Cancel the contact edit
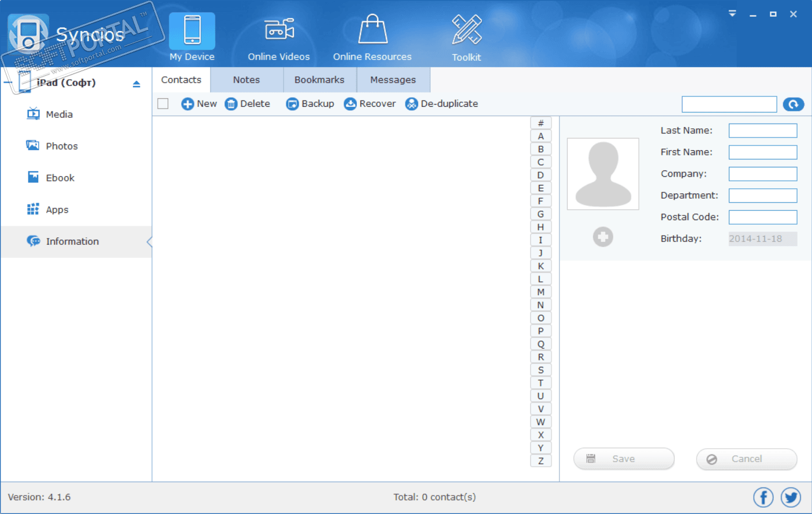The image size is (812, 514). tap(747, 459)
